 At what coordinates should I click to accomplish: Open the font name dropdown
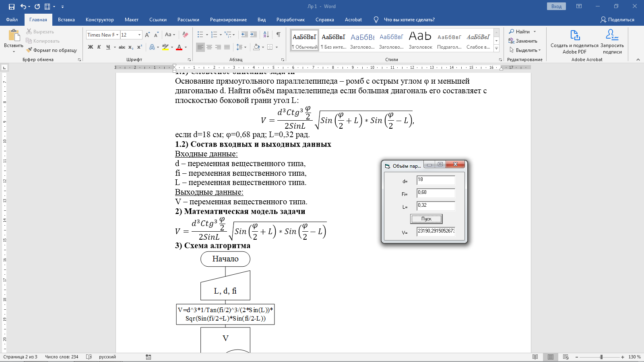click(117, 35)
